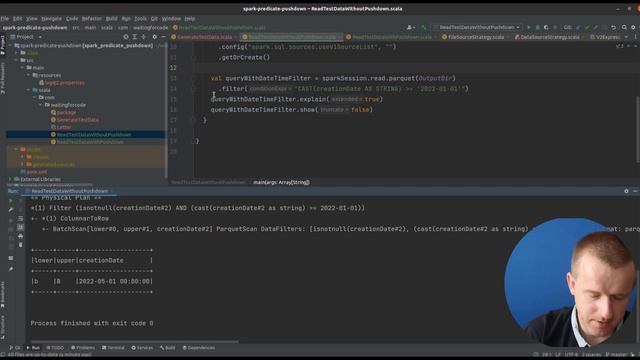Image resolution: width=640 pixels, height=360 pixels.
Task: Click waitingforcode in navigation breadcrumb
Action: pyautogui.click(x=150, y=28)
